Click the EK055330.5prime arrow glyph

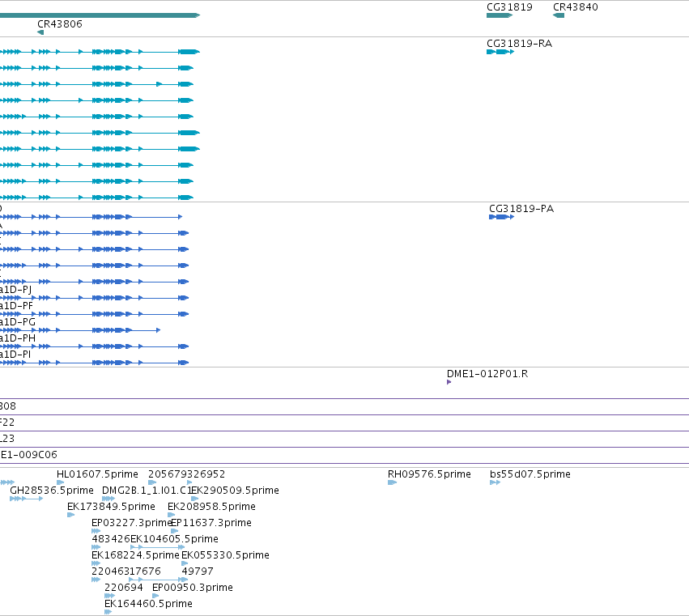pyautogui.click(x=185, y=563)
